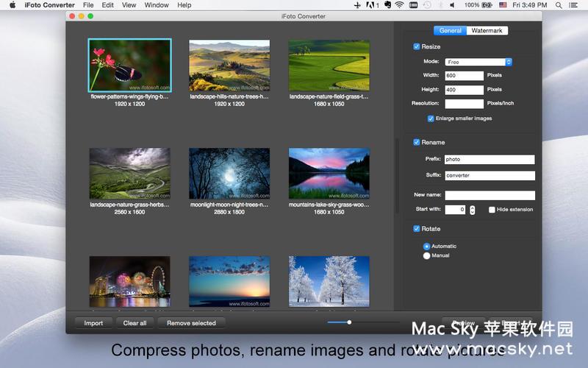Open the Edit menu
The width and height of the screenshot is (588, 368).
pos(107,5)
